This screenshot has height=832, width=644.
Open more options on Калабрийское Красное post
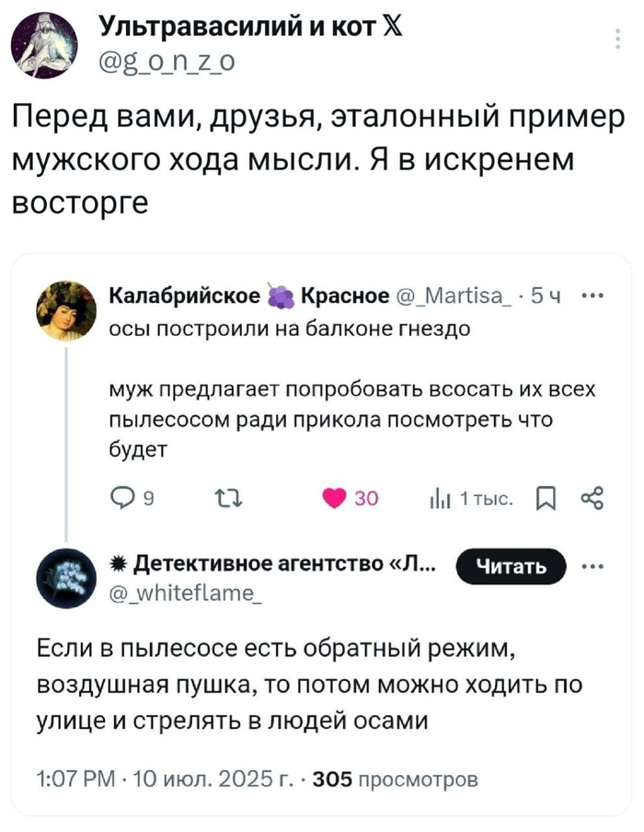[593, 296]
